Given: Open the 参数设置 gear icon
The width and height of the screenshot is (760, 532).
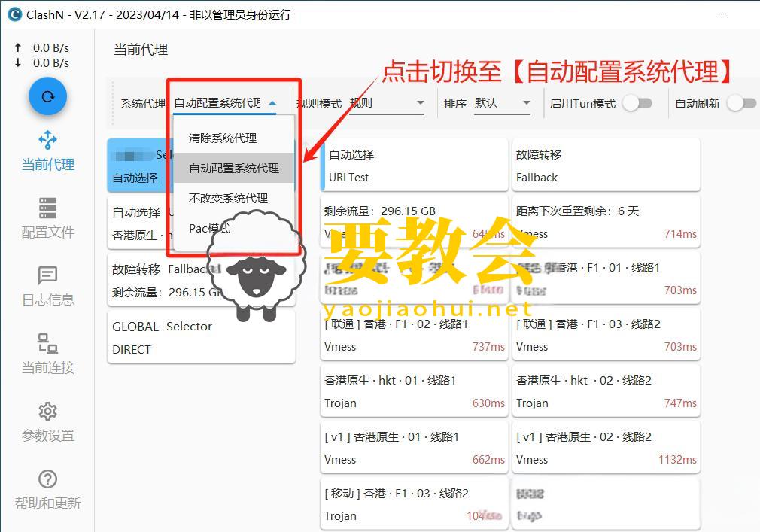Looking at the screenshot, I should 47,411.
